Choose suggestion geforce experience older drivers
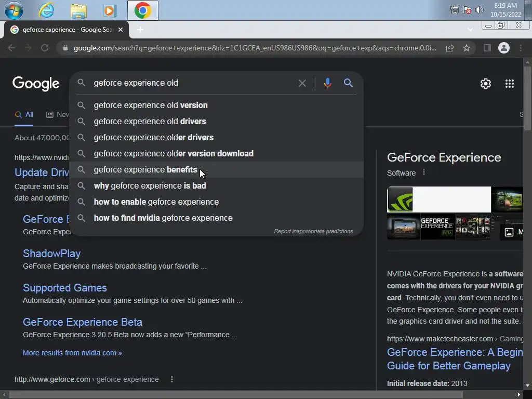This screenshot has width=532, height=399. [217, 137]
